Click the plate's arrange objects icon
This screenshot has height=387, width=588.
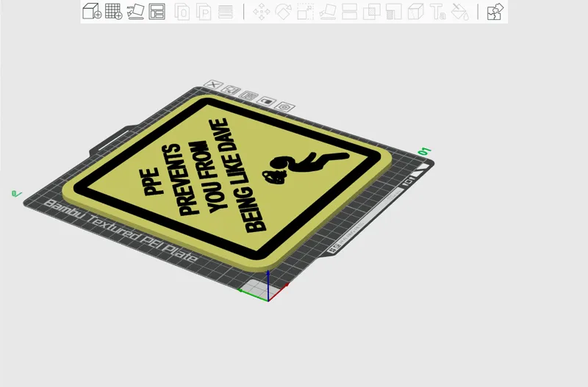[248, 95]
